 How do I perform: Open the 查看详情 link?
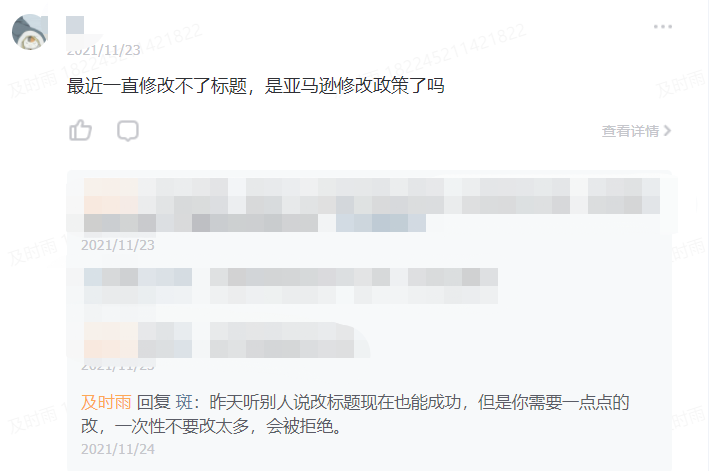630,131
